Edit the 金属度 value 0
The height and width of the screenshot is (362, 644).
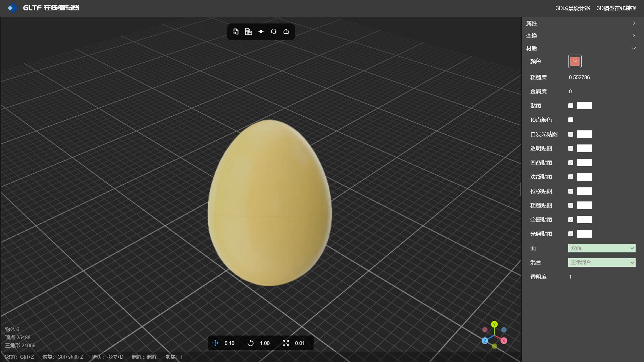570,92
